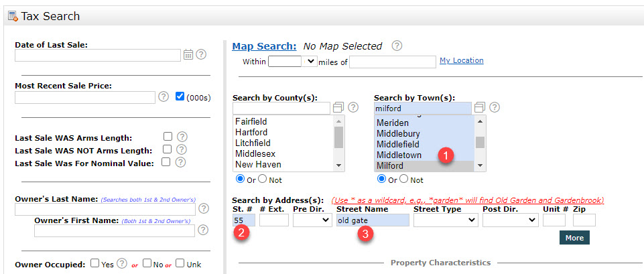The image size is (644, 274).
Task: Click help icon next to Most Recent Sale Price
Action: pos(164,97)
